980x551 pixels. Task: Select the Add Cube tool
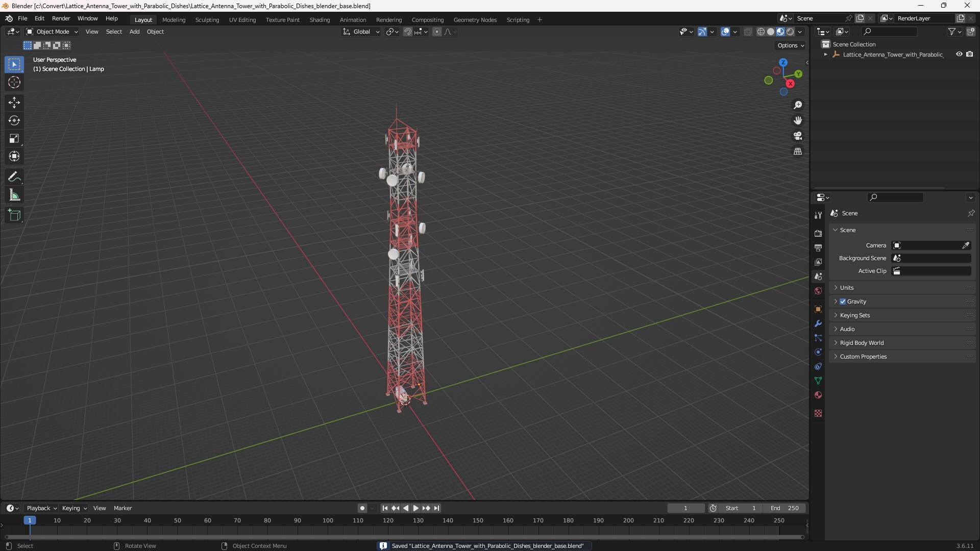coord(14,215)
